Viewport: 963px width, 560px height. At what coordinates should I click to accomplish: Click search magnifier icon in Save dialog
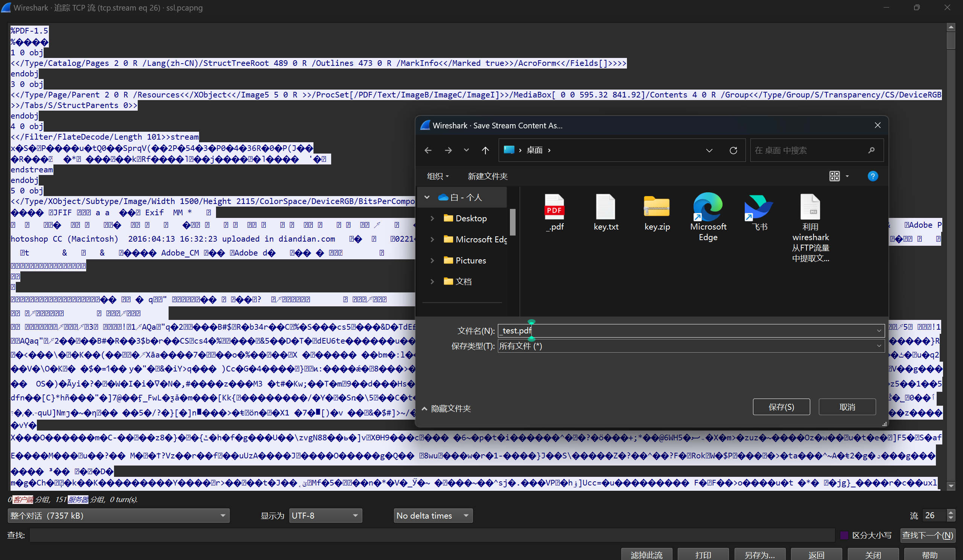[871, 150]
